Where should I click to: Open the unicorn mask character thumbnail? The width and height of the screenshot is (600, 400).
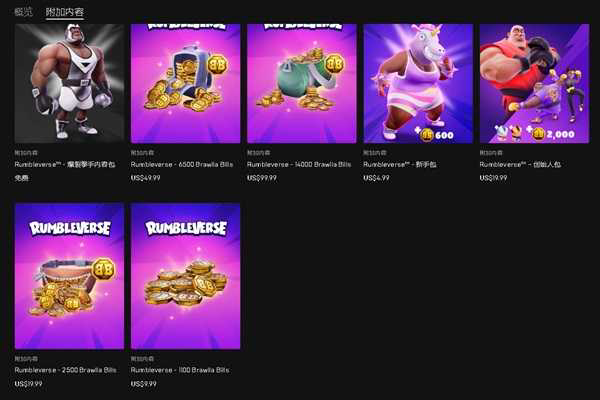(418, 83)
